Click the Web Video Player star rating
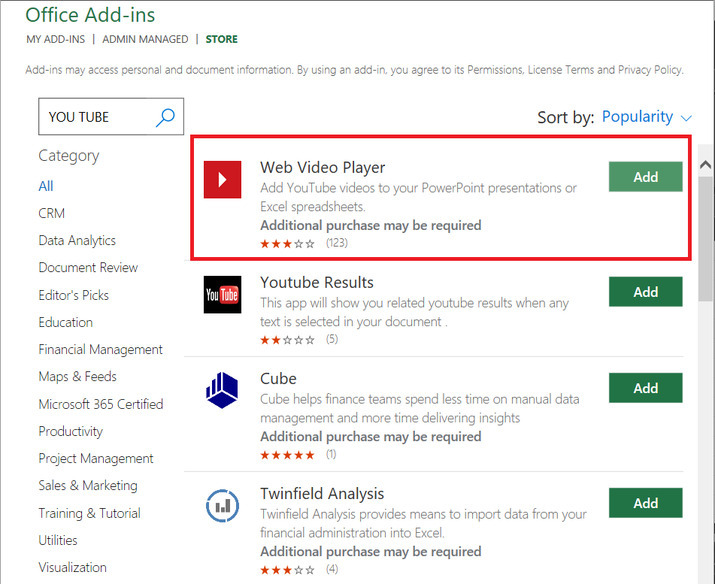Image resolution: width=715 pixels, height=584 pixels. point(288,243)
